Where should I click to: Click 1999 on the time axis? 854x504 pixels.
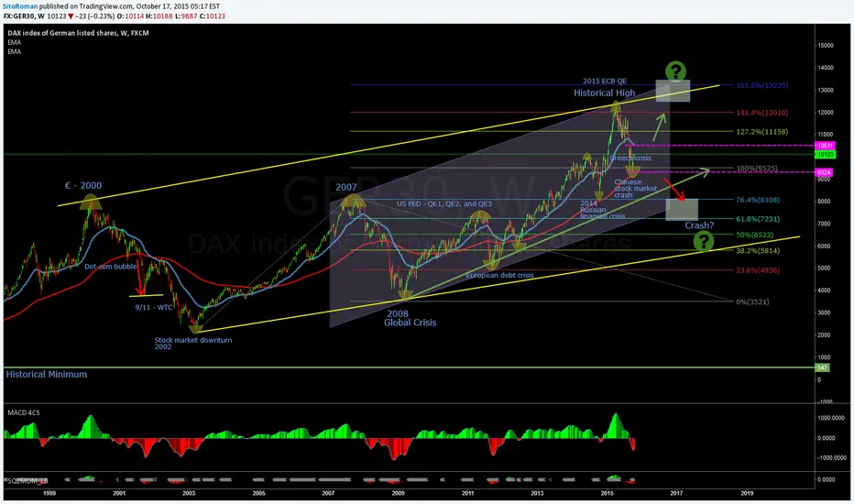49,493
